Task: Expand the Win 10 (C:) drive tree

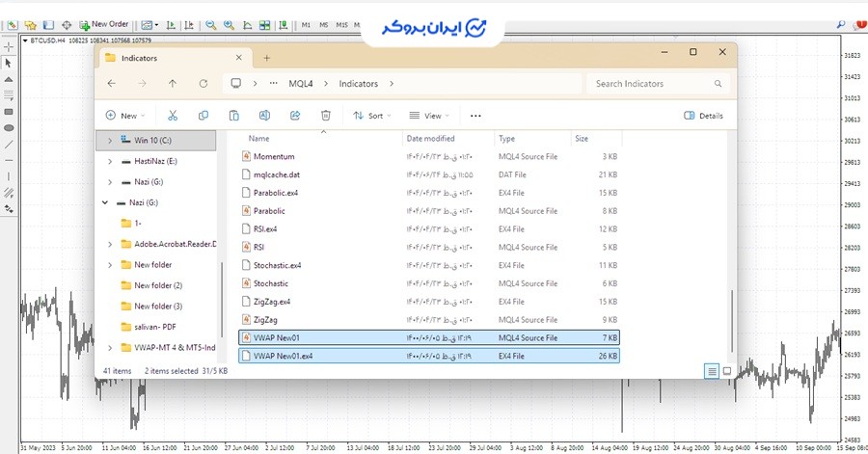Action: [110, 141]
